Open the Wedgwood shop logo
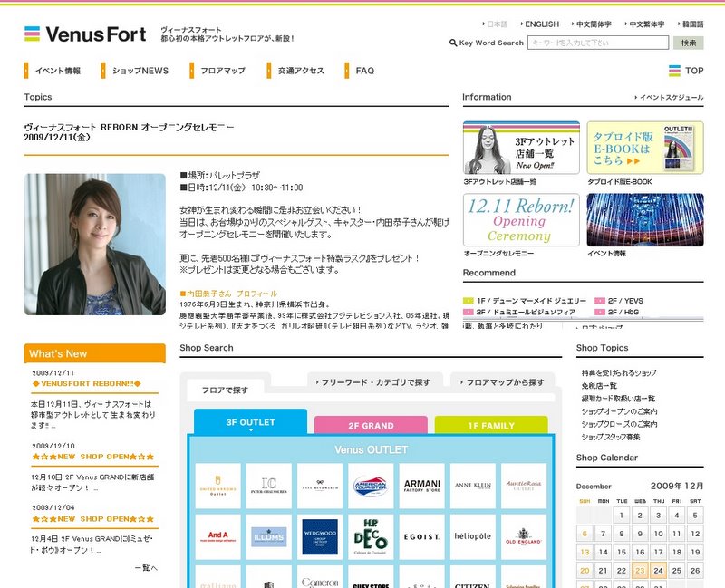This screenshot has height=588, width=725. pyautogui.click(x=320, y=536)
